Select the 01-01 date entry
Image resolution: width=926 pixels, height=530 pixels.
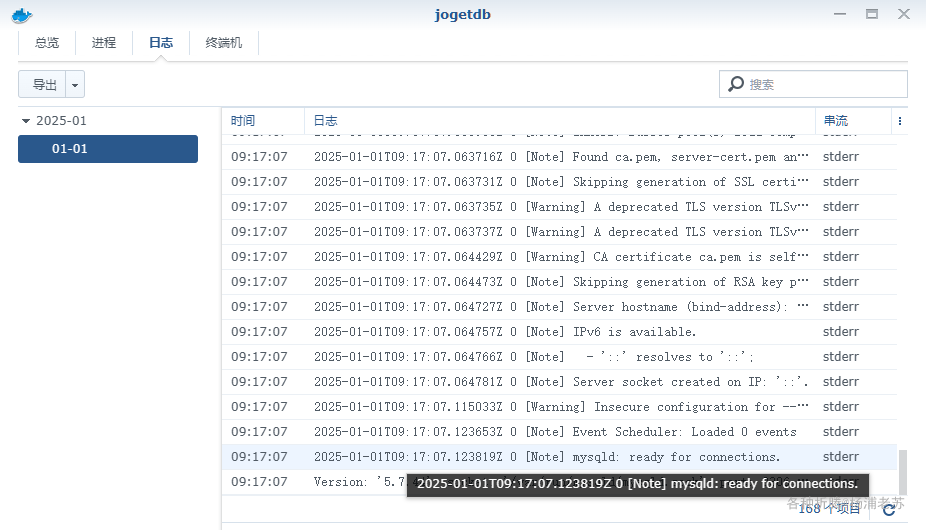[x=107, y=149]
